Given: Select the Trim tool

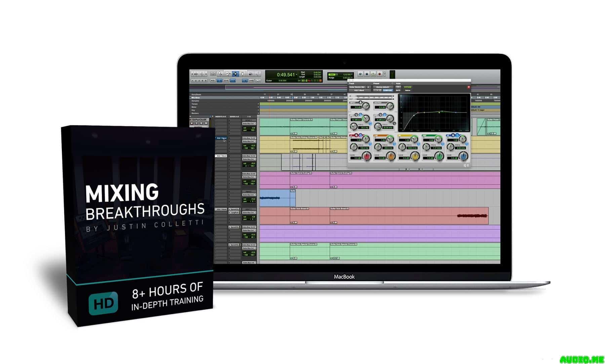Looking at the screenshot, I should coord(228,74).
